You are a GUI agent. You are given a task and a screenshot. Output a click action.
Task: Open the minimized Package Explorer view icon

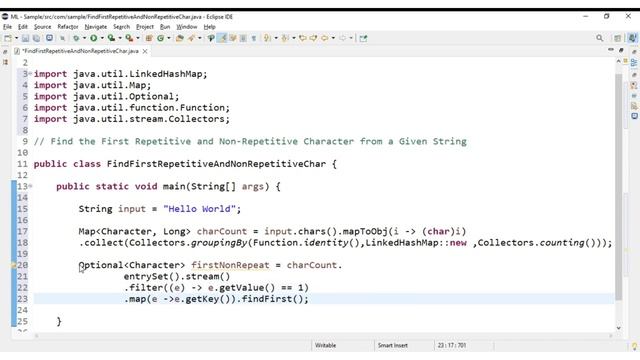[x=5, y=62]
